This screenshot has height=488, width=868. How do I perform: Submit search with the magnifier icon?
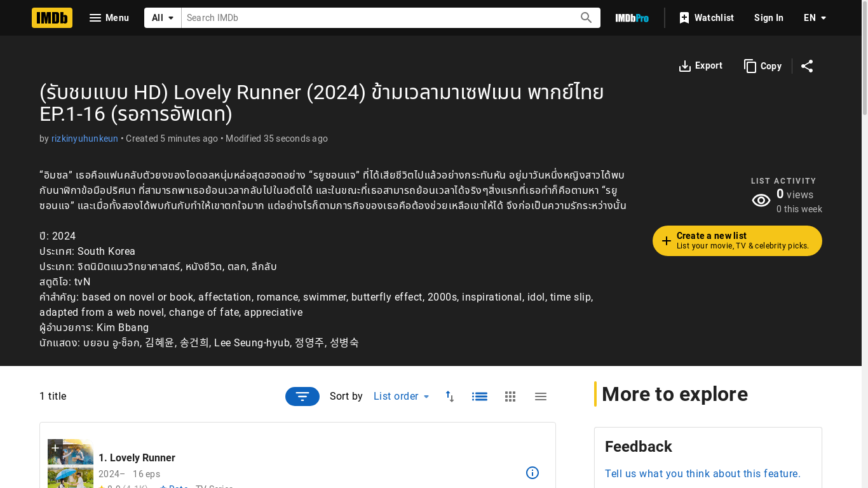point(587,18)
